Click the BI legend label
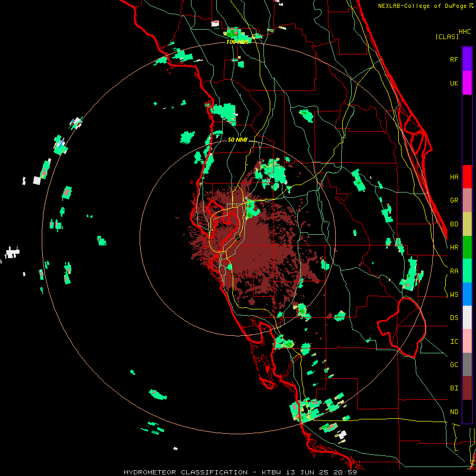The image size is (476, 476). (x=454, y=388)
